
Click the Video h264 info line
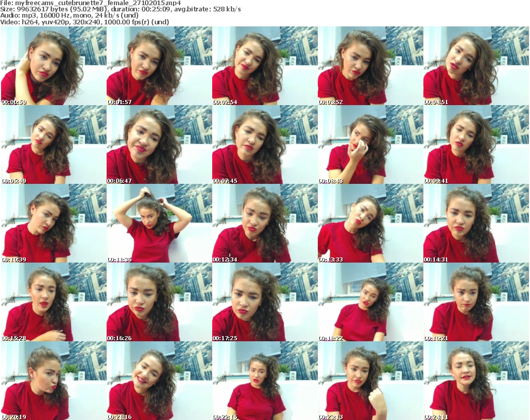tap(84, 22)
